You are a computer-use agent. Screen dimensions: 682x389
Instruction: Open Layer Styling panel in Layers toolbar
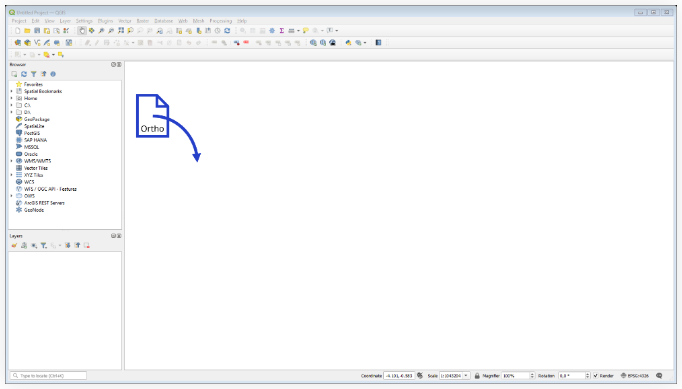[x=14, y=245]
